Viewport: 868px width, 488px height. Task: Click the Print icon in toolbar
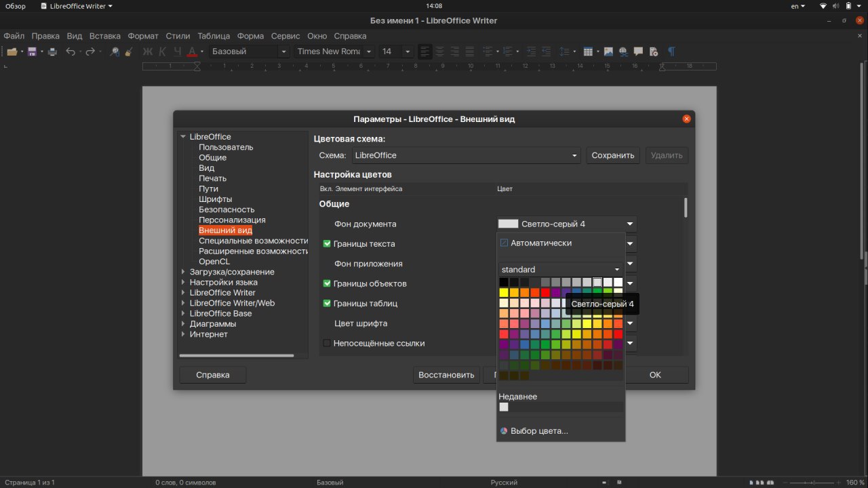(x=52, y=52)
